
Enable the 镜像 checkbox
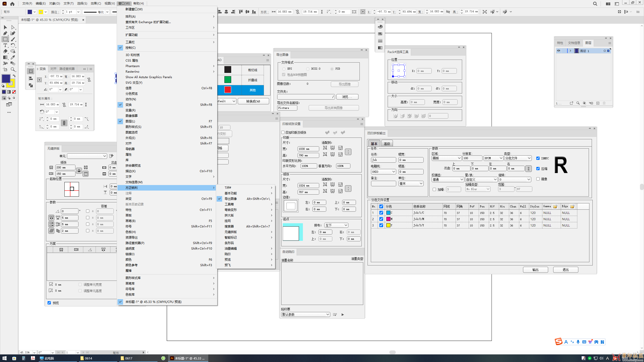coord(538,179)
